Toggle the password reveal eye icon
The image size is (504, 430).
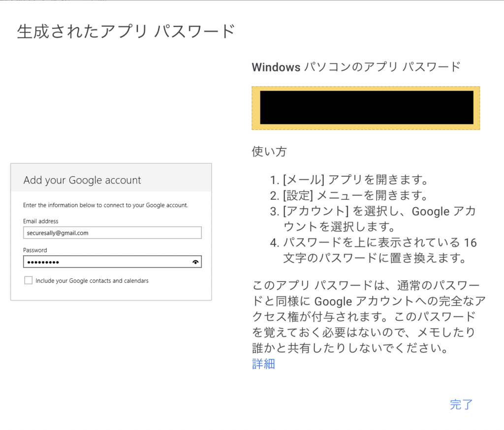coord(195,262)
